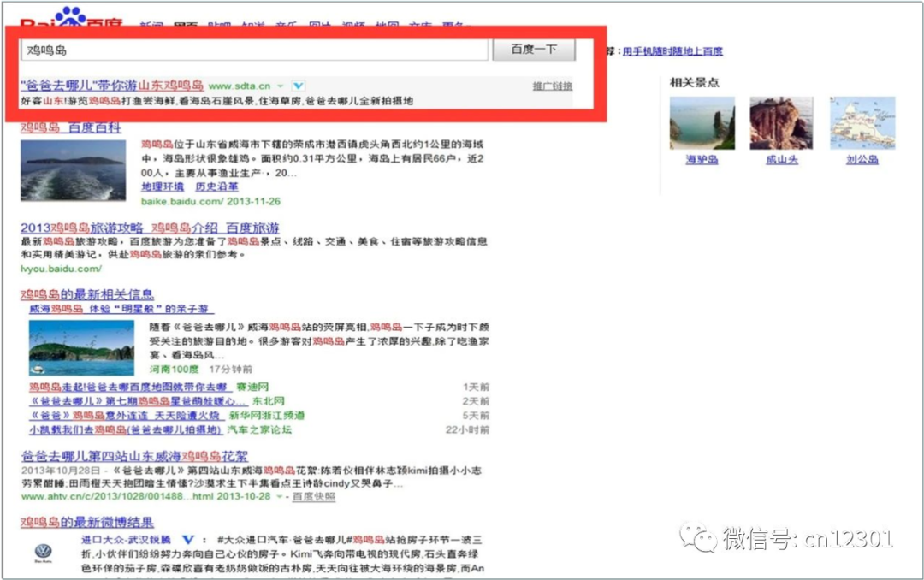Viewport: 924px width, 580px height.
Task: Open the ad link "爸爸去哪儿"带你游山东鸡鸣岛
Action: point(112,86)
